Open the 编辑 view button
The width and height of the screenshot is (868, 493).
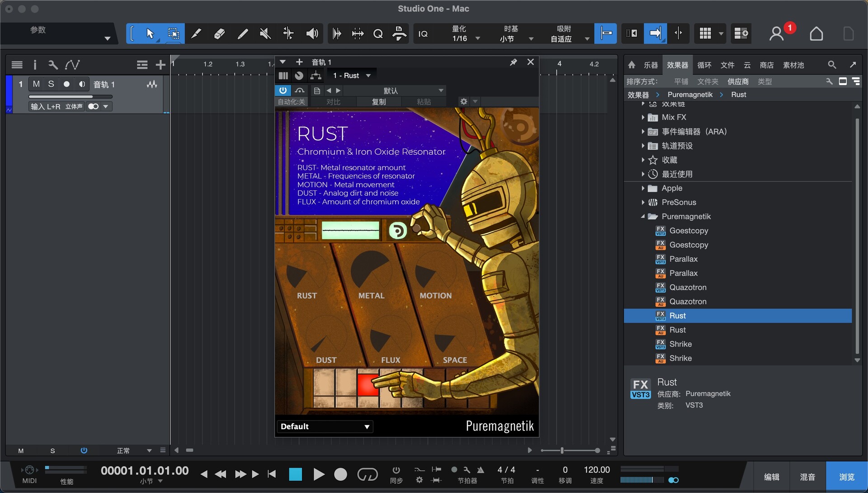point(771,477)
